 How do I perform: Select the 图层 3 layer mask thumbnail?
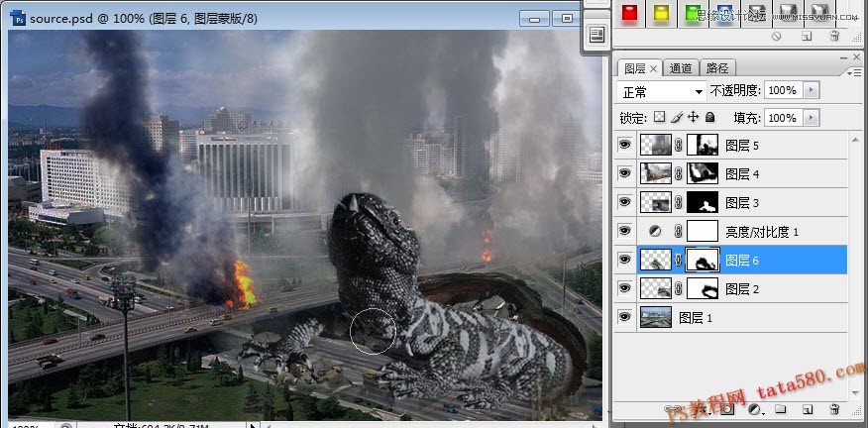coord(703,202)
